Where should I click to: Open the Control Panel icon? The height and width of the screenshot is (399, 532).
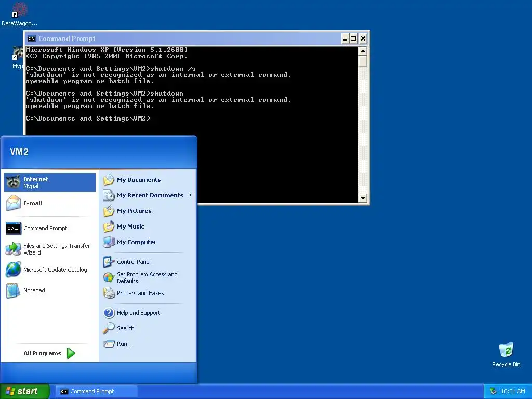click(x=109, y=262)
